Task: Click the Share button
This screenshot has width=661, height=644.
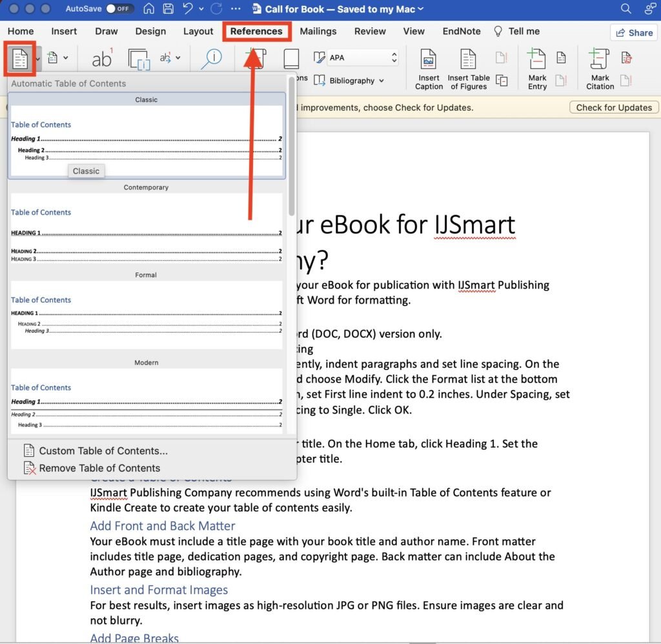Action: point(634,32)
